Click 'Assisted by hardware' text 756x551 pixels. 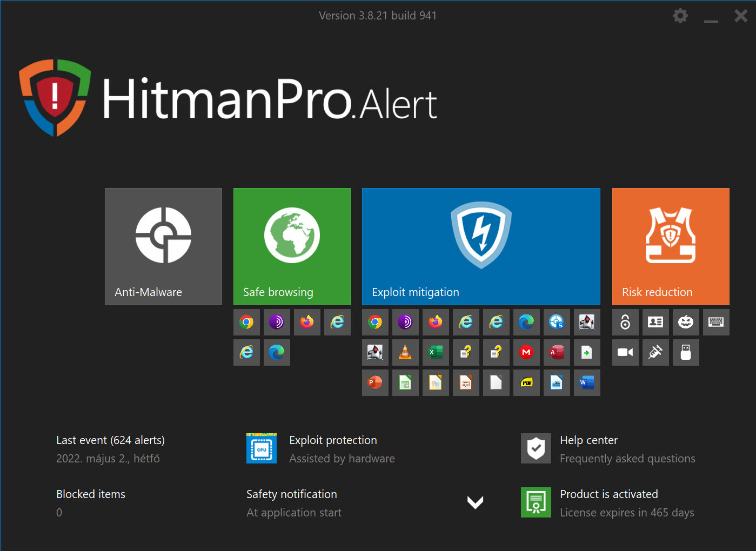point(342,459)
